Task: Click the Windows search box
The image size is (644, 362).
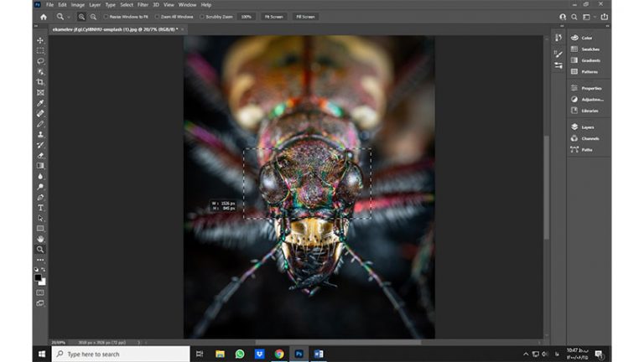Action: coord(121,354)
